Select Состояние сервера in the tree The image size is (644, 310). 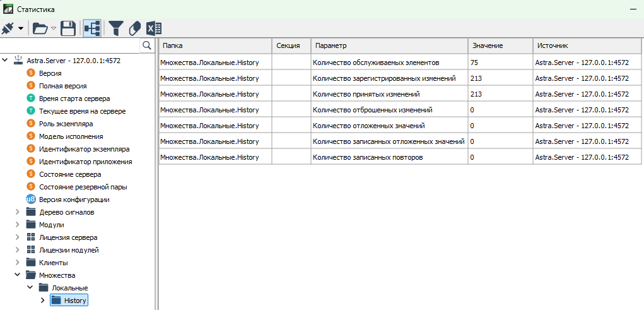[69, 174]
